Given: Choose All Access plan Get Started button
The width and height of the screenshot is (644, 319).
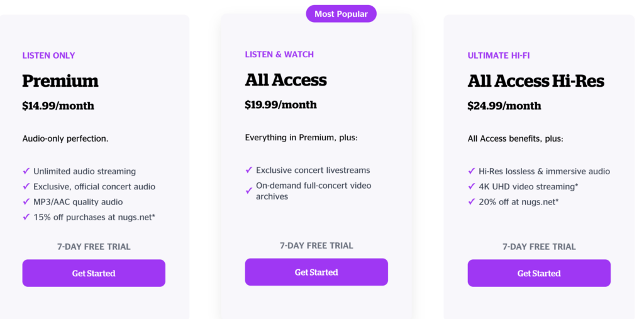Looking at the screenshot, I should 316,272.
